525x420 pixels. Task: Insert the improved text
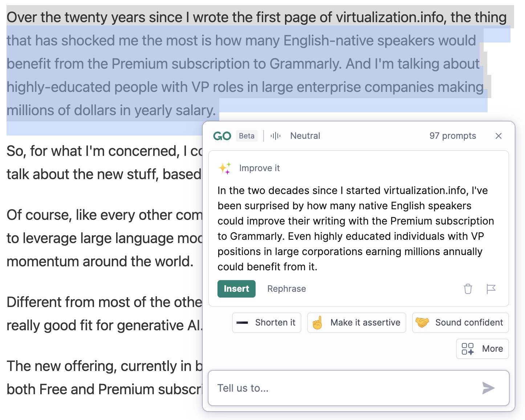[236, 289]
